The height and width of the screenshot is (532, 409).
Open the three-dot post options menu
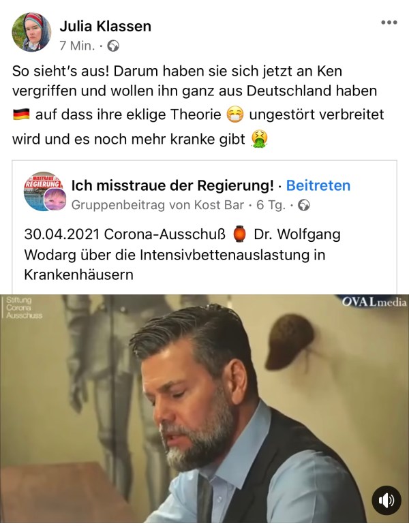click(x=389, y=22)
